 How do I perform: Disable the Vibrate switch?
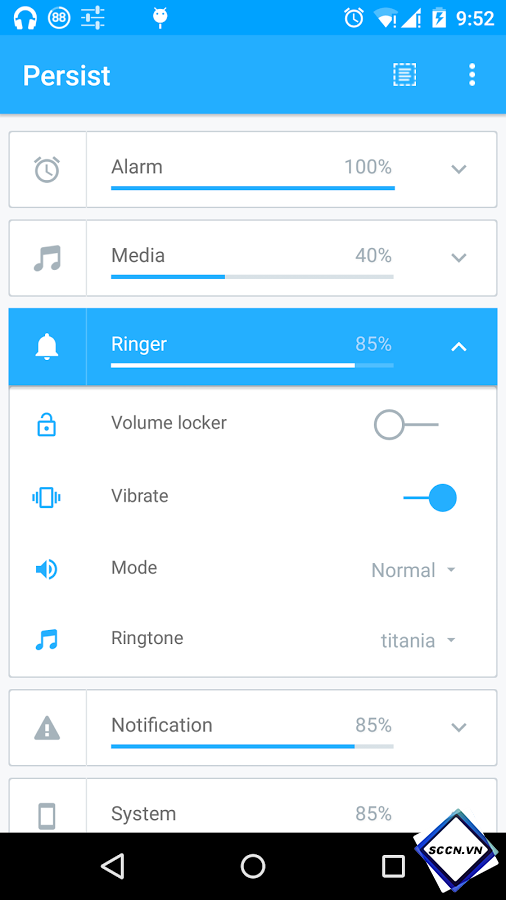click(430, 498)
